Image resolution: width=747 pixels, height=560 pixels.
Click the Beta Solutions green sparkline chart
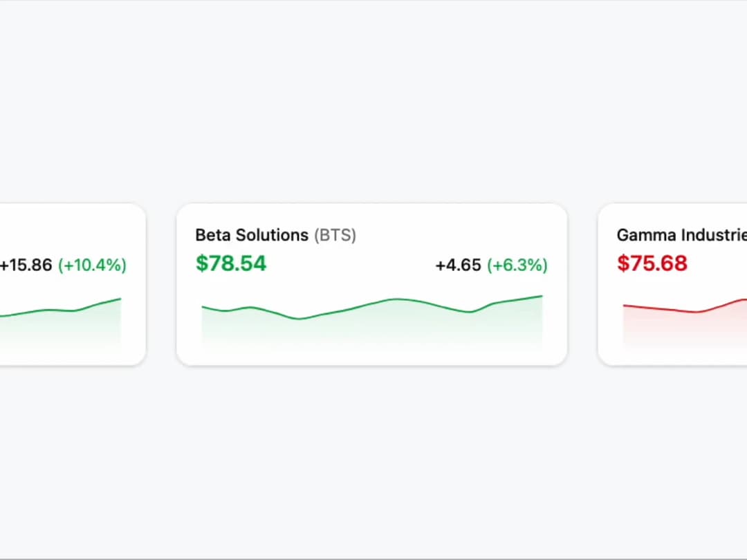[372, 322]
